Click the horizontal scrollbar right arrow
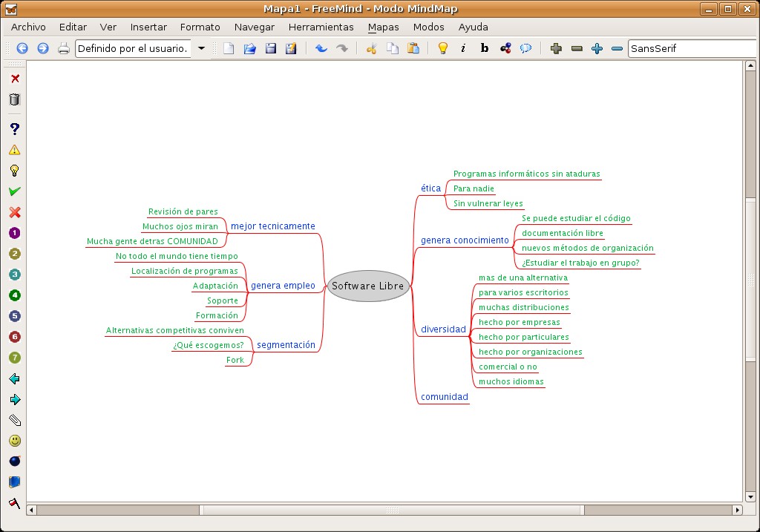 pos(737,510)
